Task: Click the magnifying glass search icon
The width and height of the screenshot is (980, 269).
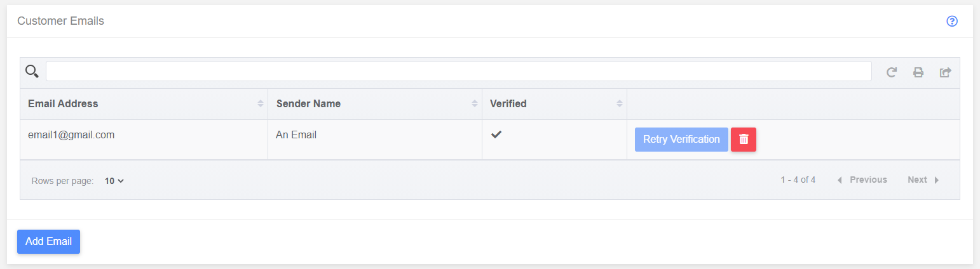Action: [32, 71]
